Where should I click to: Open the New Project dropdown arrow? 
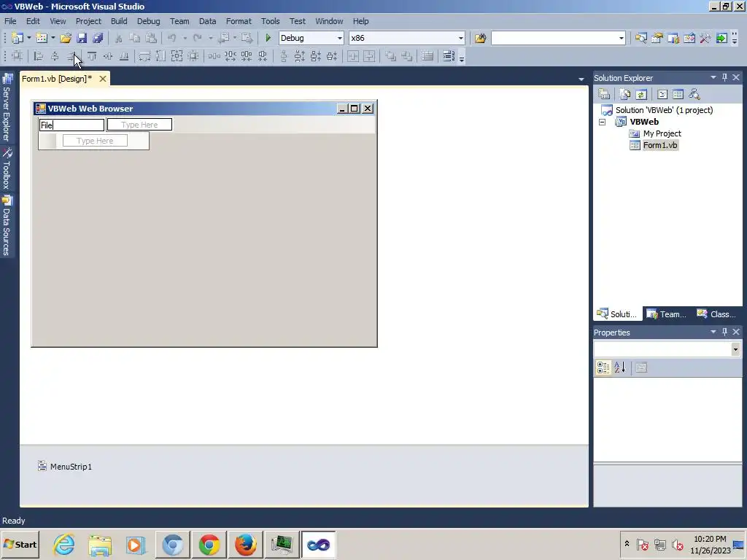[28, 38]
